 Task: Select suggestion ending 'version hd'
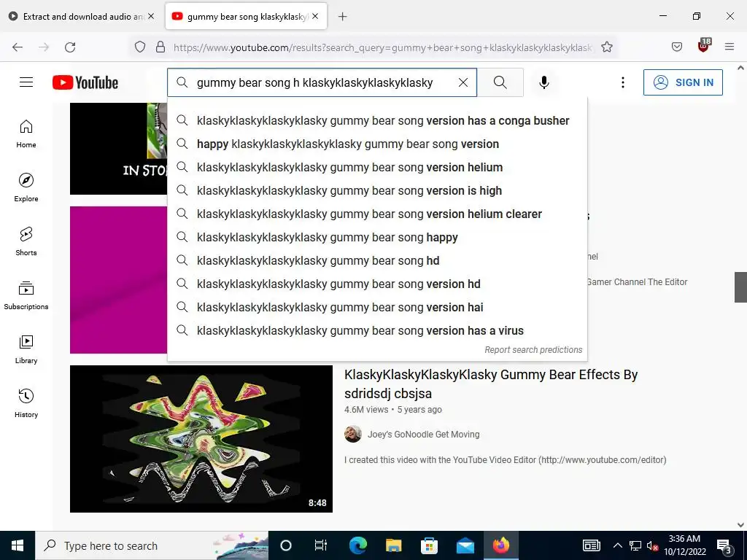(377, 284)
